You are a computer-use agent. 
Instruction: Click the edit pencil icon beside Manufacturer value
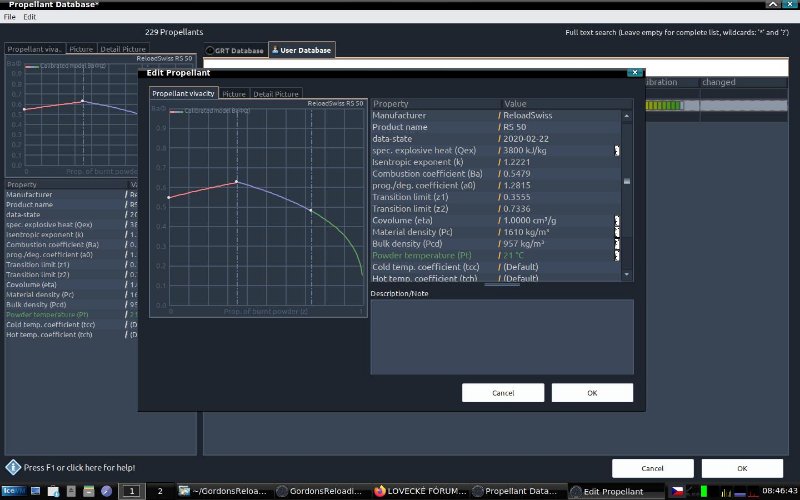click(x=500, y=116)
